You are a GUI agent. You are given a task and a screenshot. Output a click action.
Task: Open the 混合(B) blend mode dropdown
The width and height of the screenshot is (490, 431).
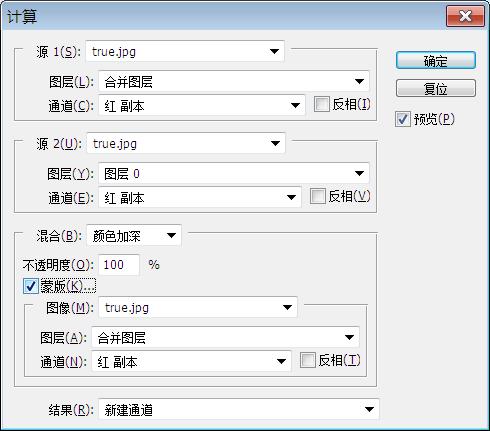(x=134, y=236)
